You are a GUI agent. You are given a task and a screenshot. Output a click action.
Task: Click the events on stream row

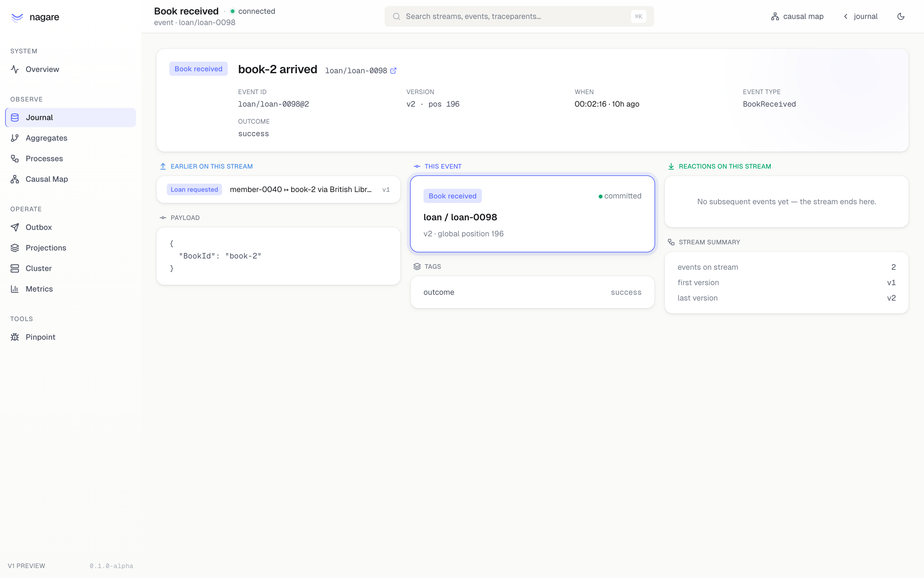click(787, 267)
